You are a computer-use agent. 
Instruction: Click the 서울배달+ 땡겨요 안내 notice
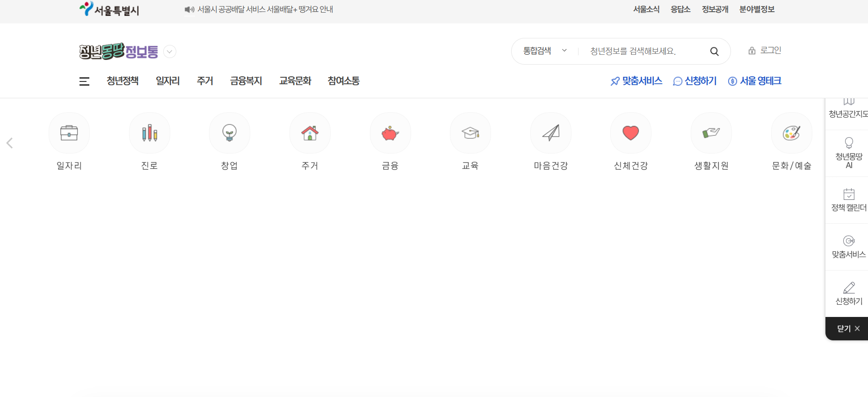pos(265,9)
